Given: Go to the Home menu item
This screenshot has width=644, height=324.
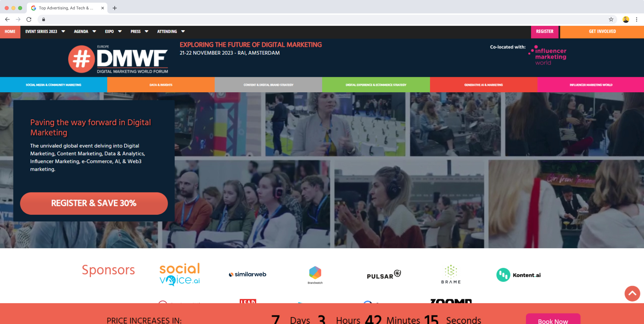Looking at the screenshot, I should [10, 32].
